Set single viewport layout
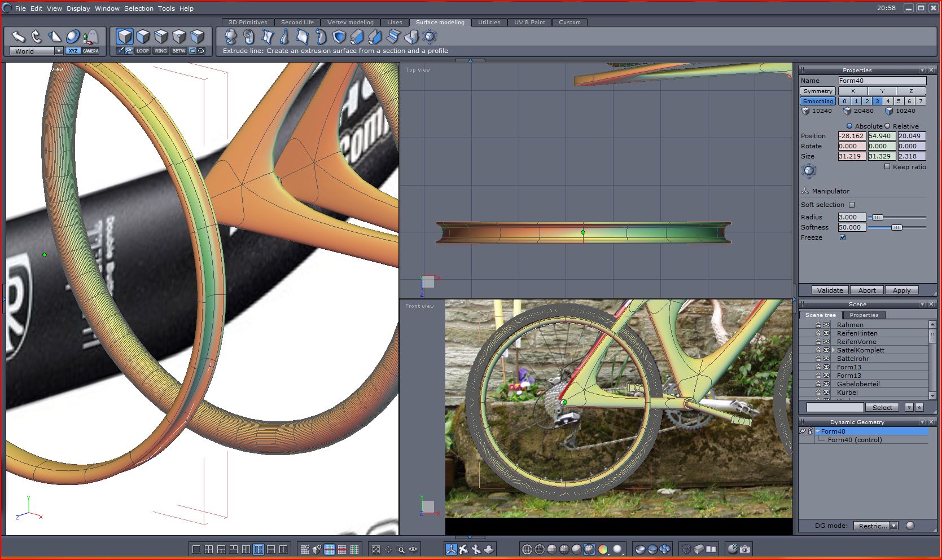 pos(196,549)
